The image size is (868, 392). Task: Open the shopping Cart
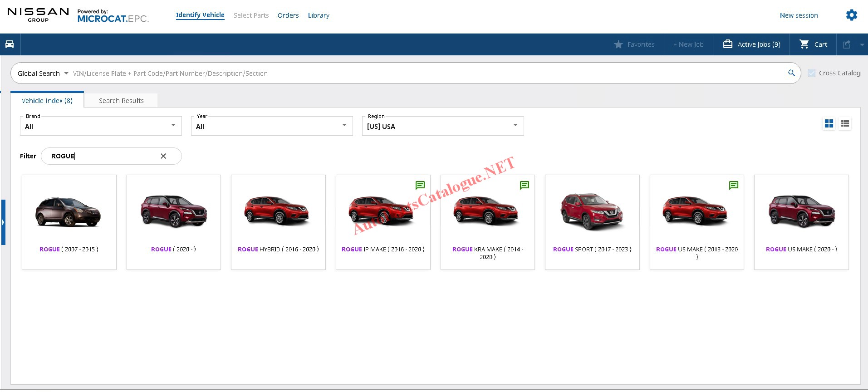tap(813, 44)
